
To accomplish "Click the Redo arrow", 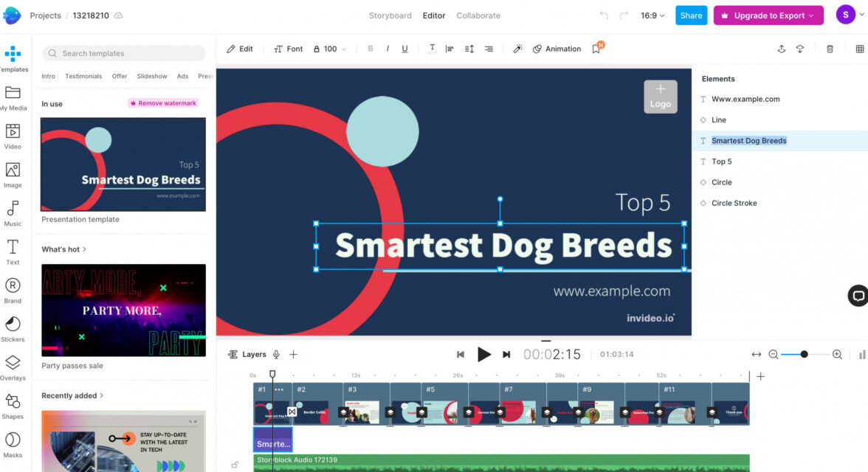I will tap(624, 15).
